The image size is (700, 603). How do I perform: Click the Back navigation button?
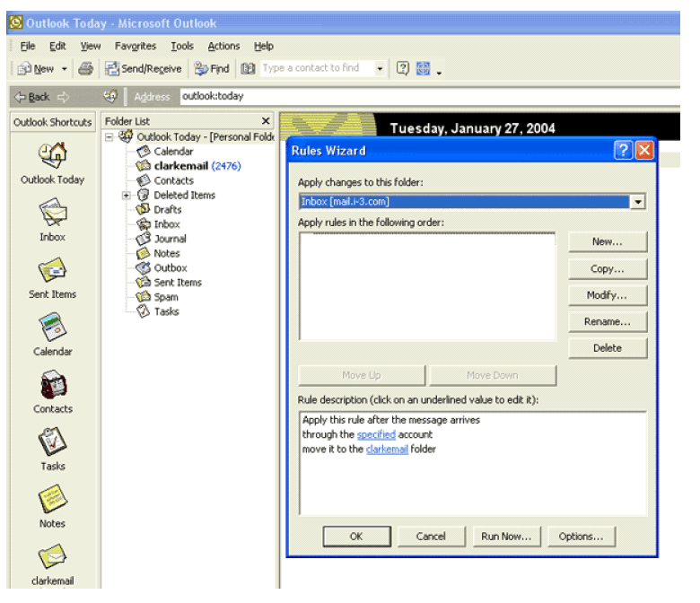32,97
